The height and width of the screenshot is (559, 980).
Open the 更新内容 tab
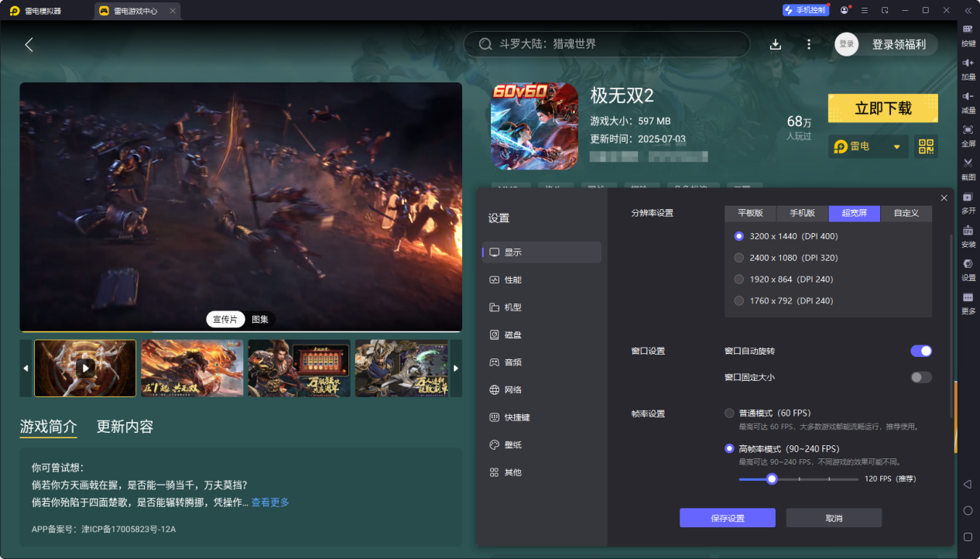(124, 427)
